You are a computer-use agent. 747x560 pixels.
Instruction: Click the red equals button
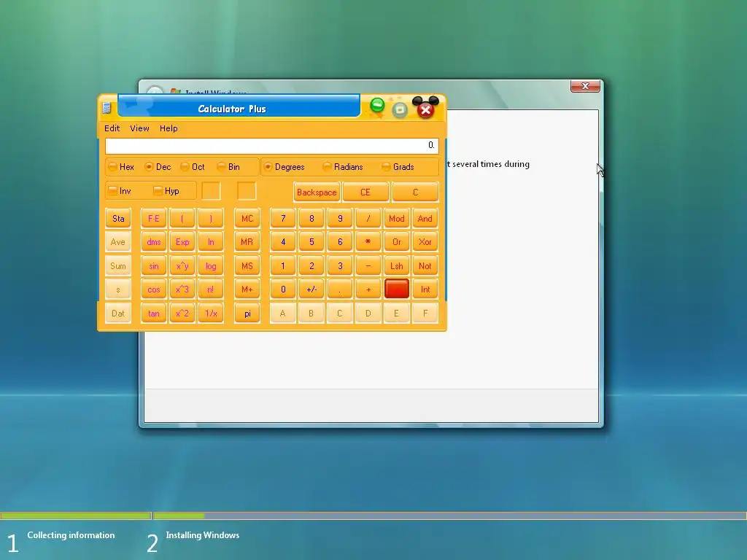click(396, 289)
